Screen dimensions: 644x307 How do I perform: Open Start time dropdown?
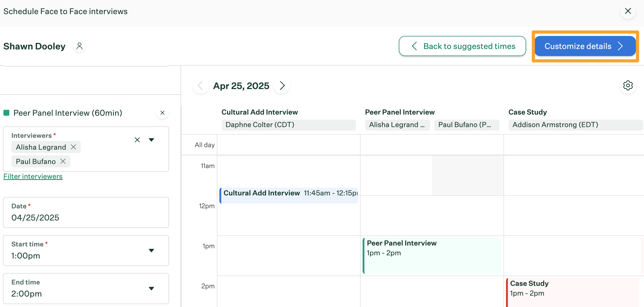coord(86,251)
